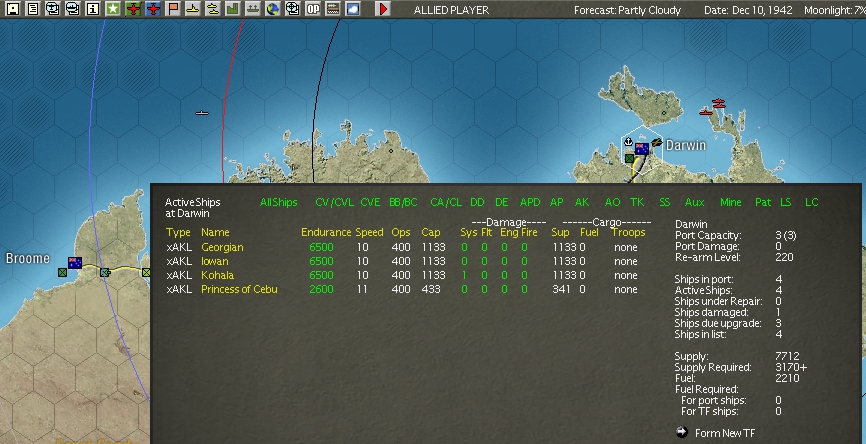Image resolution: width=866 pixels, height=444 pixels.
Task: Filter list by AK ships
Action: pyautogui.click(x=582, y=203)
